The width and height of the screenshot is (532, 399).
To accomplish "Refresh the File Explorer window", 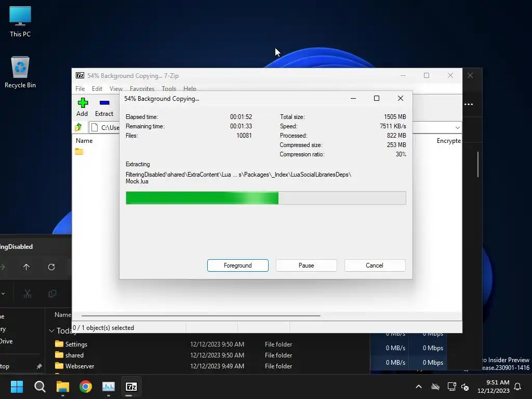I will pos(51,267).
